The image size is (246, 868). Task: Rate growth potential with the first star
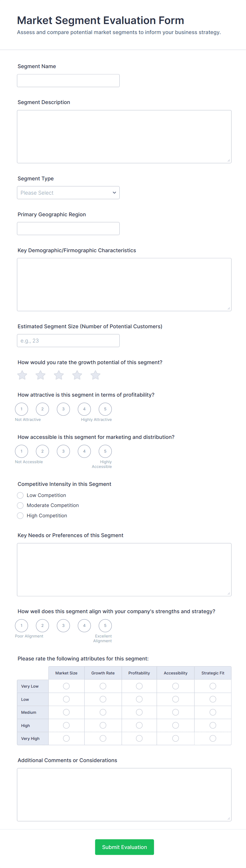(22, 375)
